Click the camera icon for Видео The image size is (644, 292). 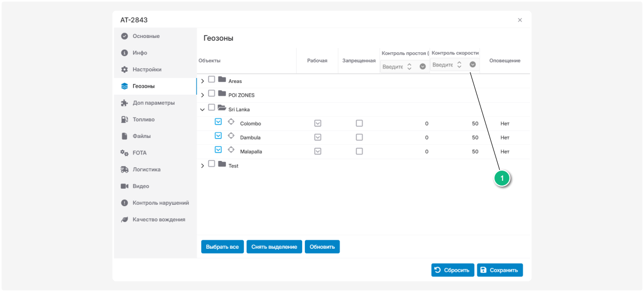[x=124, y=186]
